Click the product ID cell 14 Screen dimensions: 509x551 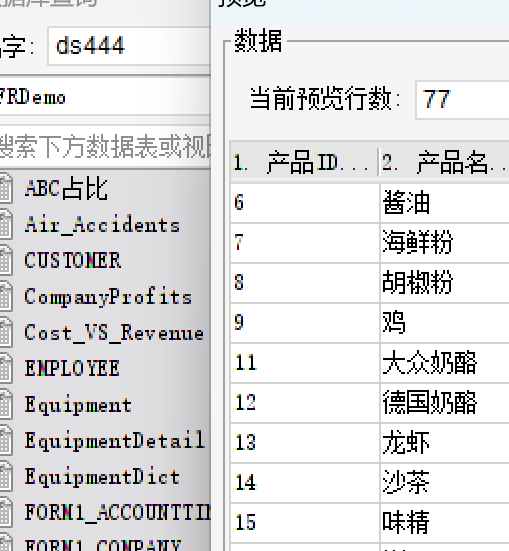(x=305, y=483)
